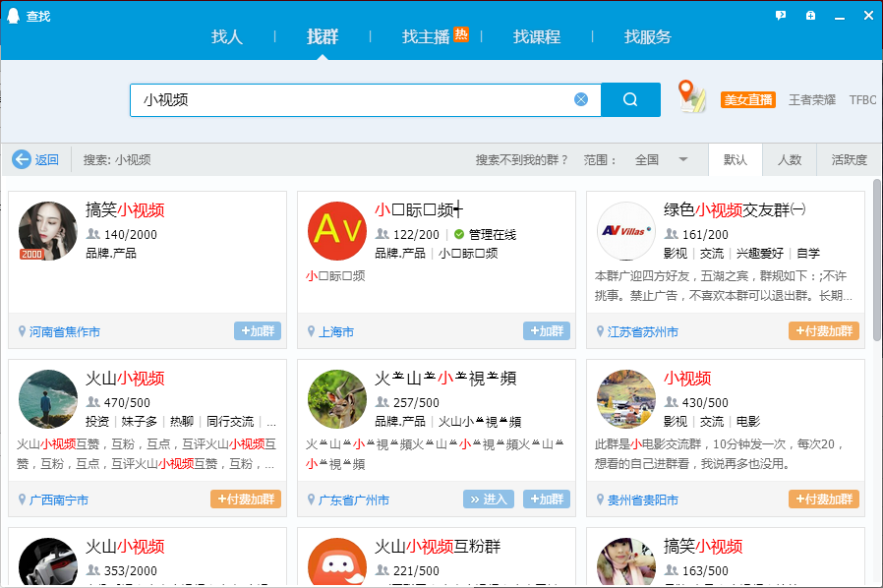This screenshot has height=588, width=883.
Task: Click the bag-with-plus icon in title bar
Action: pyautogui.click(x=810, y=15)
